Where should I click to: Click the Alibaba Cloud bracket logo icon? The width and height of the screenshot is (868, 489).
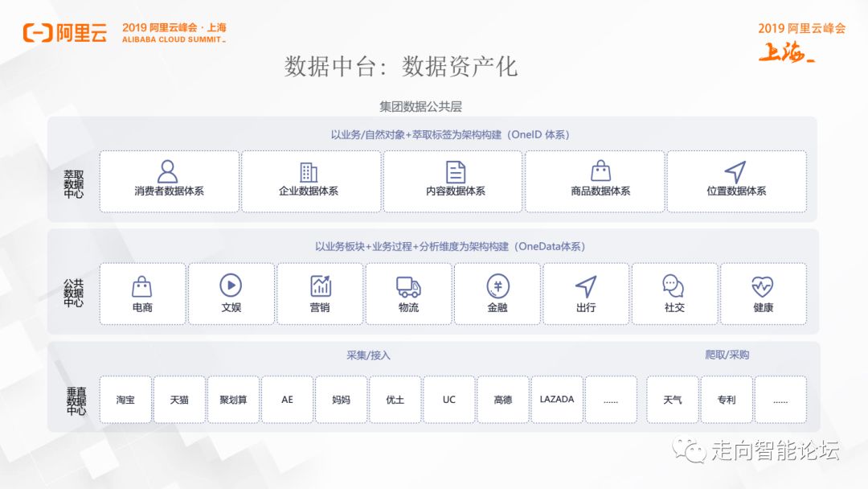38,33
